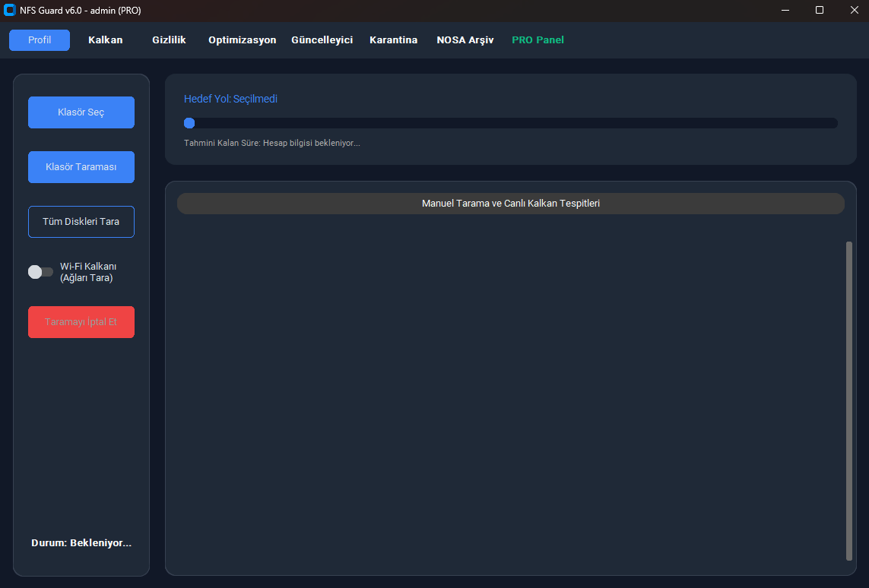Select the Güncelleyici tab

pos(322,40)
